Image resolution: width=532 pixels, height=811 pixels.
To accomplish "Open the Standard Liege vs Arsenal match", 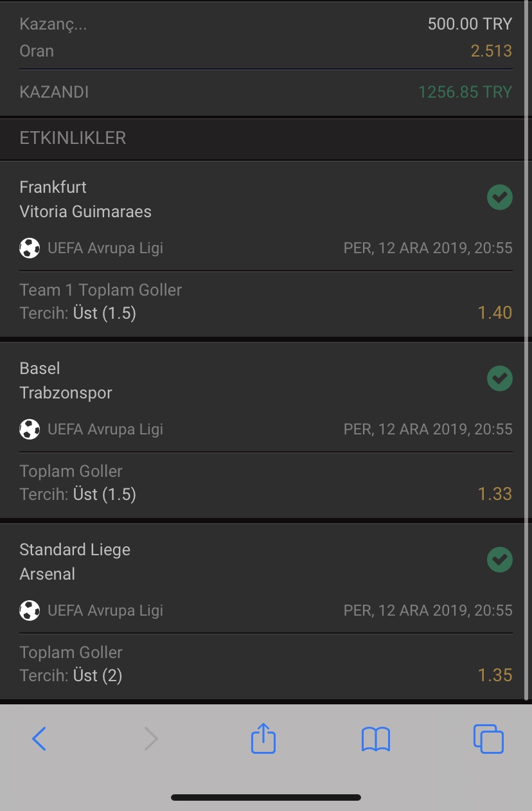I will [75, 562].
